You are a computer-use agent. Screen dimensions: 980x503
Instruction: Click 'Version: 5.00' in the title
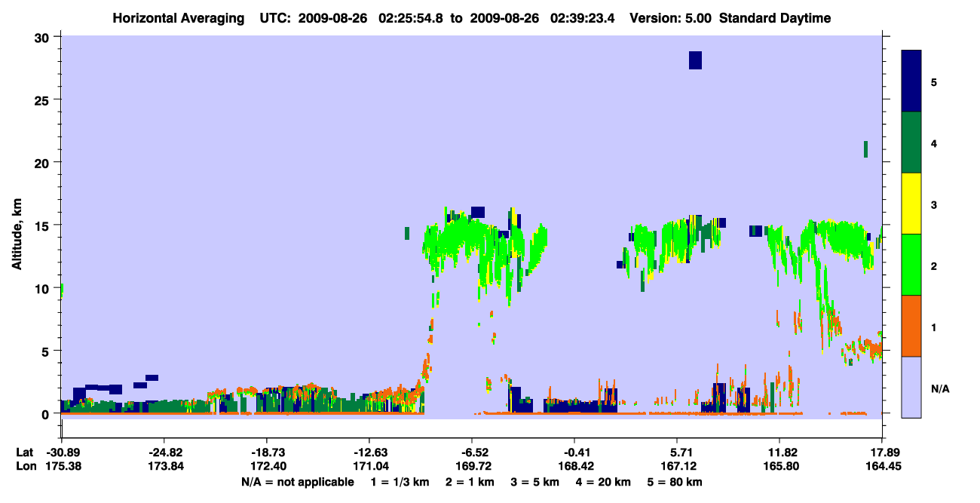[672, 18]
